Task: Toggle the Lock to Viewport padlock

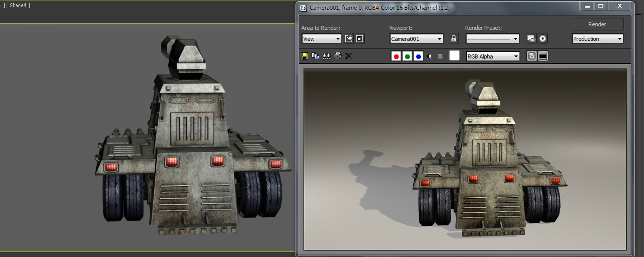Action: (x=453, y=39)
